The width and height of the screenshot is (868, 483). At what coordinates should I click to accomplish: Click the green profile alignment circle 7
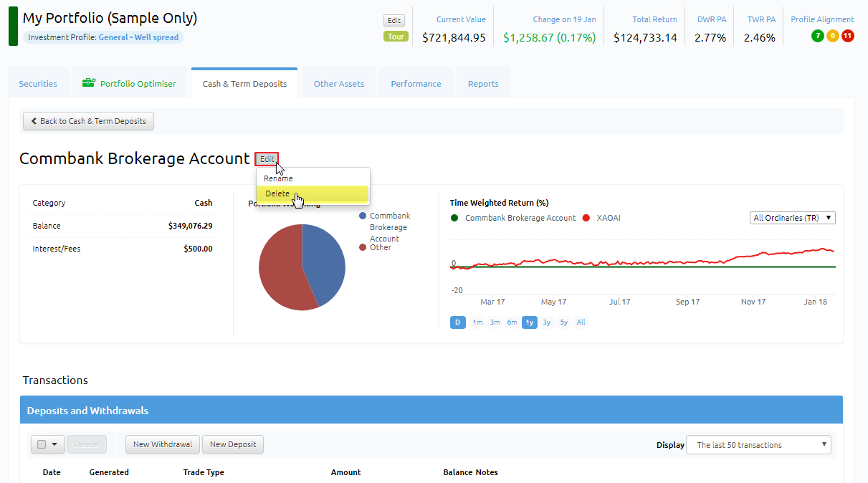click(x=817, y=36)
